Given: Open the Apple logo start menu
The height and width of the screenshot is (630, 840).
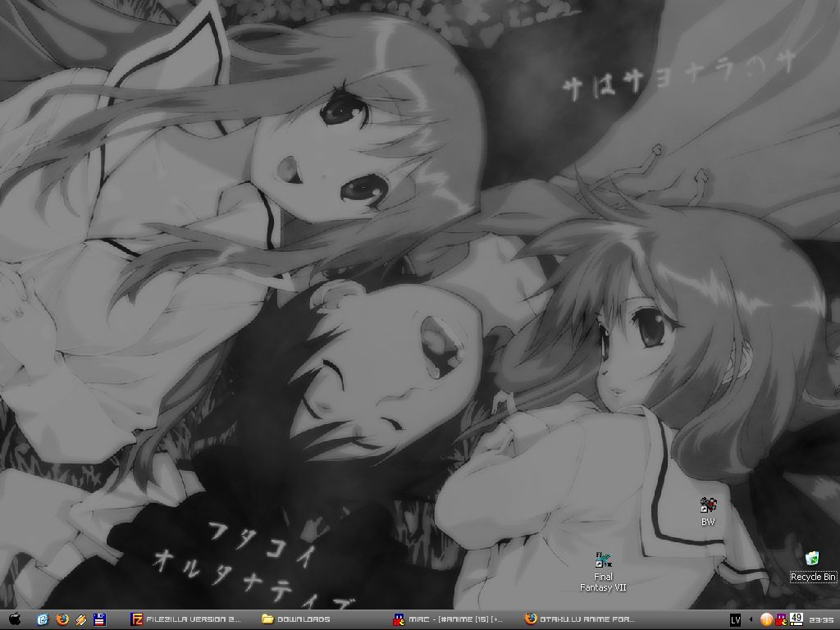Looking at the screenshot, I should pyautogui.click(x=15, y=619).
